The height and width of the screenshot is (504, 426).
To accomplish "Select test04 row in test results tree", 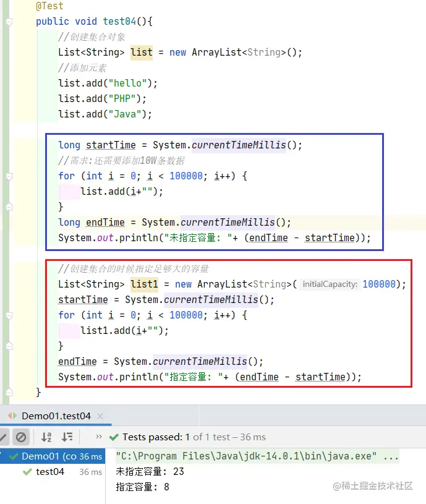I will (x=53, y=472).
